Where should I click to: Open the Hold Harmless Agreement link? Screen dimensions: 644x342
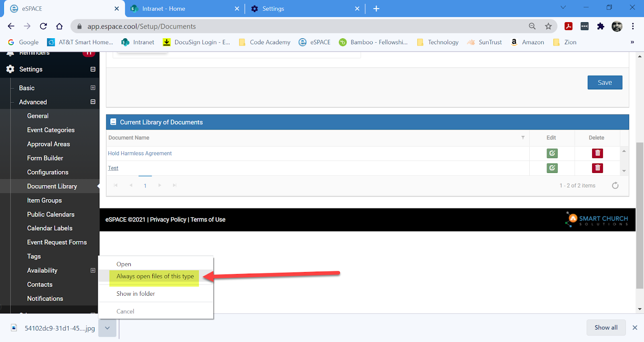click(x=140, y=153)
